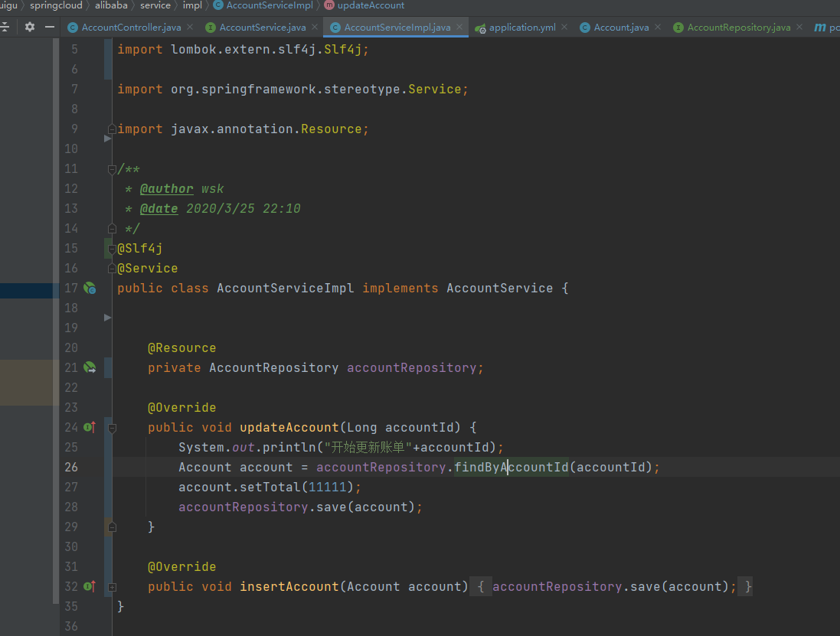Viewport: 840px width, 636px height.
Task: Click the @Resource annotation
Action: [182, 347]
